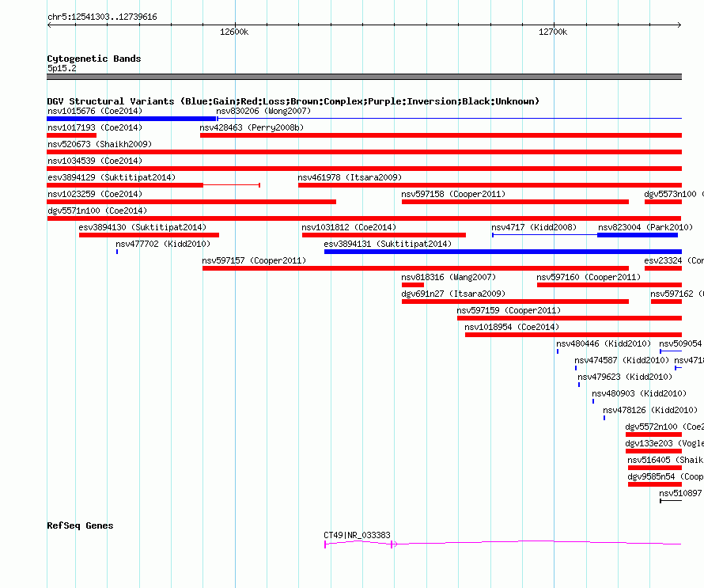Click nsv461978 (Itsara2009) label
This screenshot has width=704, height=588.
click(350, 177)
